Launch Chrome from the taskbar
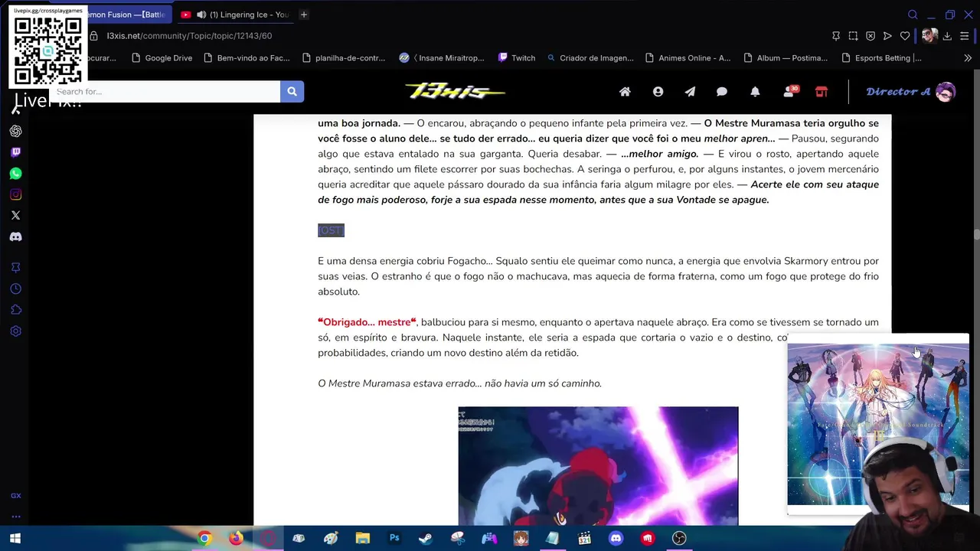Image resolution: width=980 pixels, height=551 pixels. point(204,539)
